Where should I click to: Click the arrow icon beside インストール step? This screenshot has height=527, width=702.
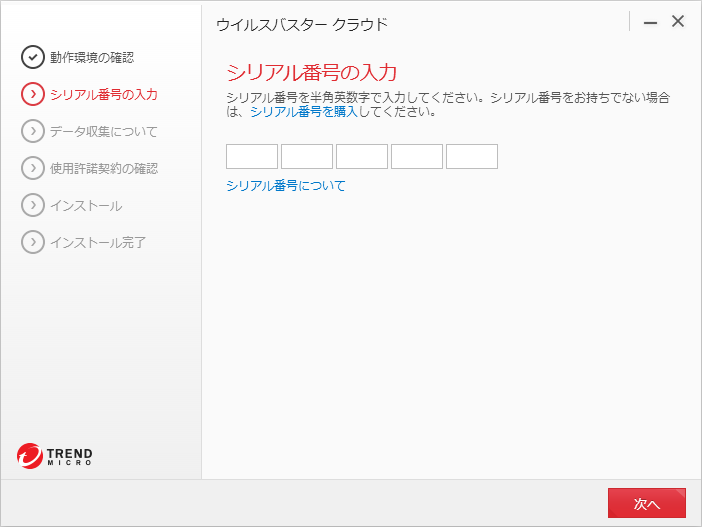32,205
